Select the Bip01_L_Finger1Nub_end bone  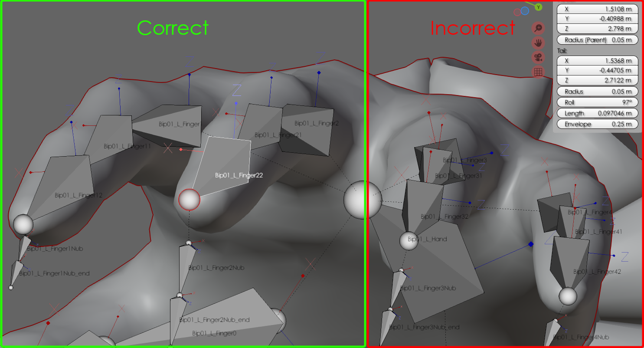tap(16, 272)
